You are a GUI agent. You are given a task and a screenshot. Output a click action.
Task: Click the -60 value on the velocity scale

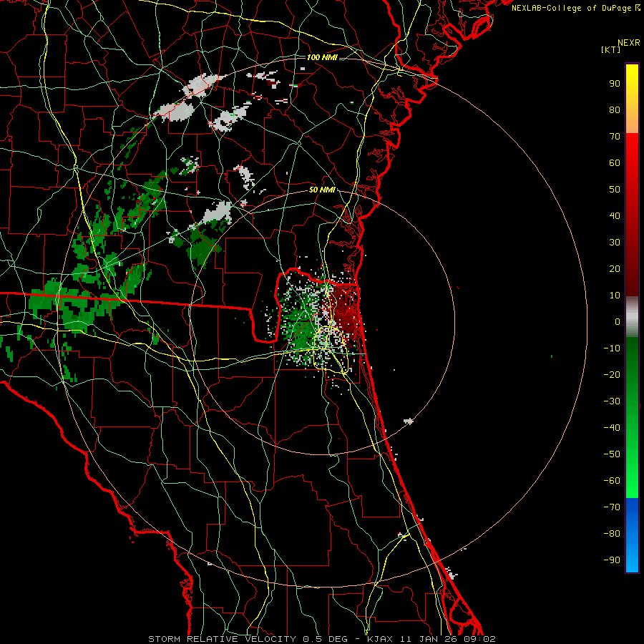click(612, 481)
